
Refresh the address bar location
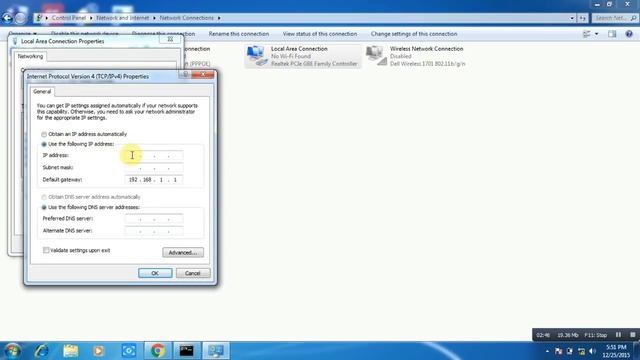click(x=582, y=18)
